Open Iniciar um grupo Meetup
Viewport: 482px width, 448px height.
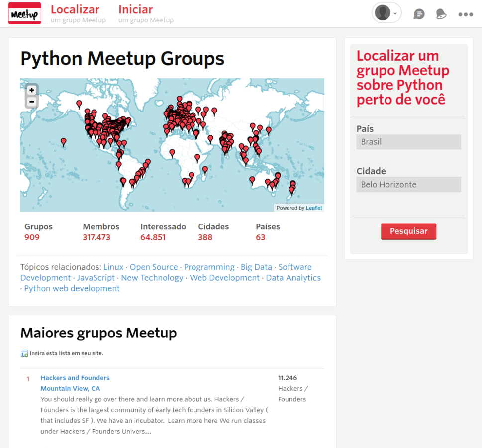[x=146, y=14]
